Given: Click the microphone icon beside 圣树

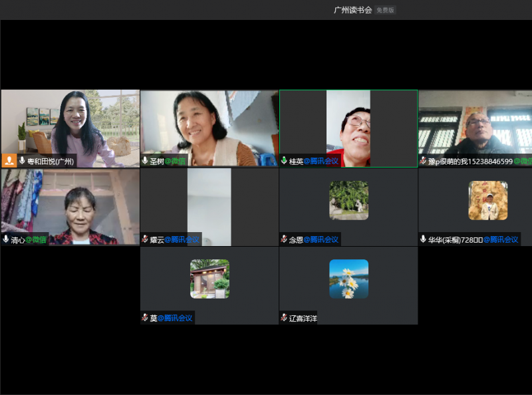Looking at the screenshot, I should pyautogui.click(x=145, y=161).
